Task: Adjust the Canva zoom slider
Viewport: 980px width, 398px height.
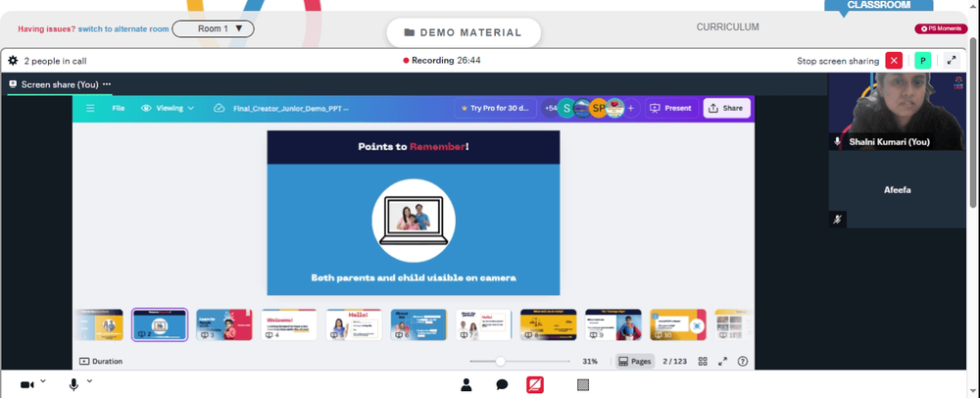Action: click(x=501, y=361)
